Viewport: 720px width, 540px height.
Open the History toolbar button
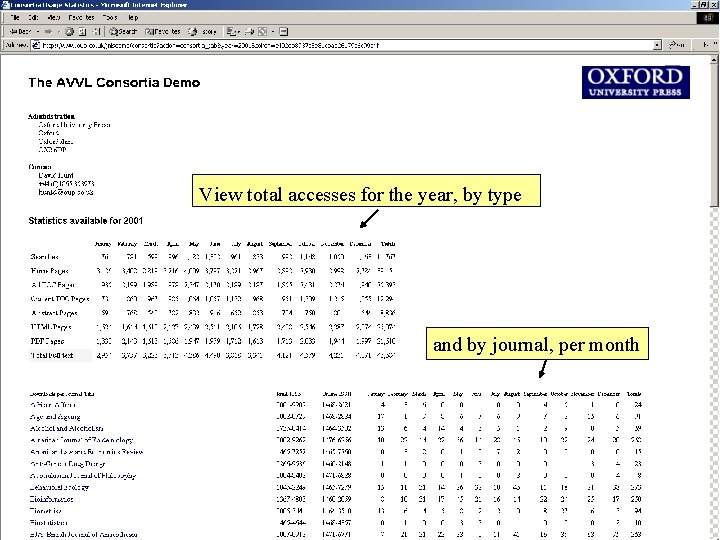coord(202,32)
